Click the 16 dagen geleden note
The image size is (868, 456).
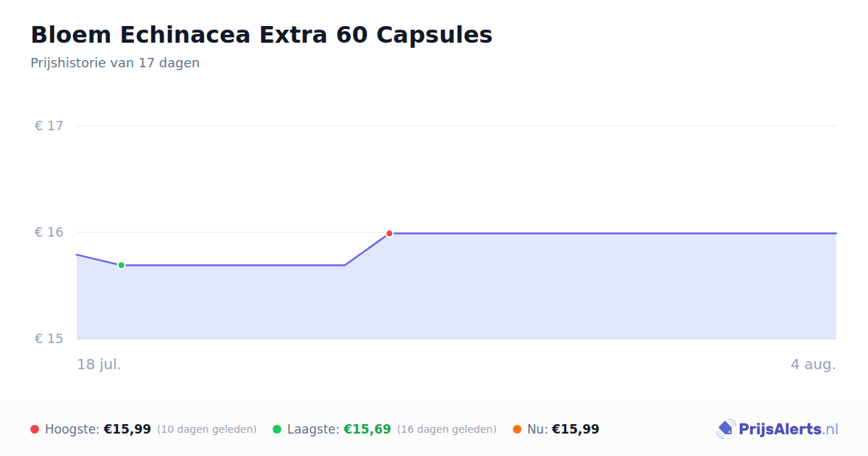447,429
